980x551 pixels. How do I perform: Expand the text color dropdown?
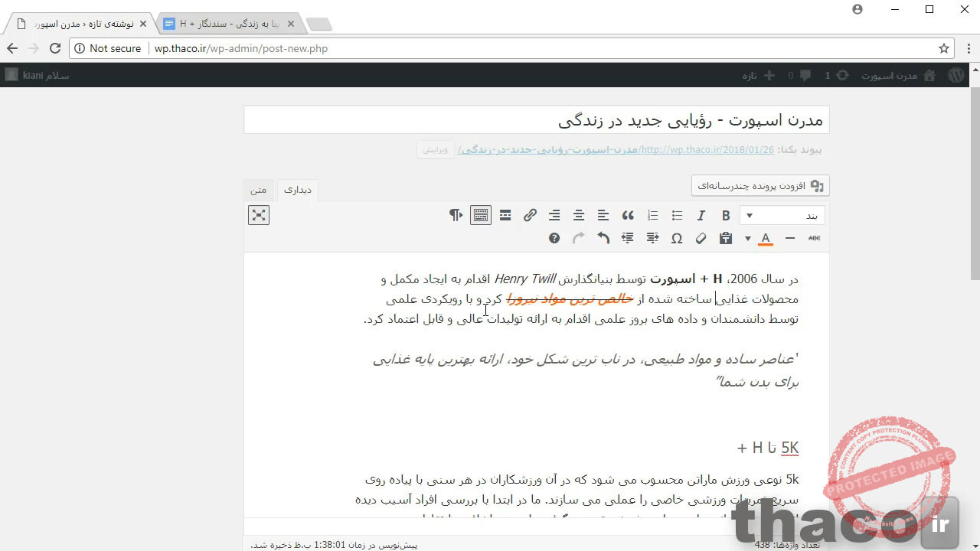(765, 238)
